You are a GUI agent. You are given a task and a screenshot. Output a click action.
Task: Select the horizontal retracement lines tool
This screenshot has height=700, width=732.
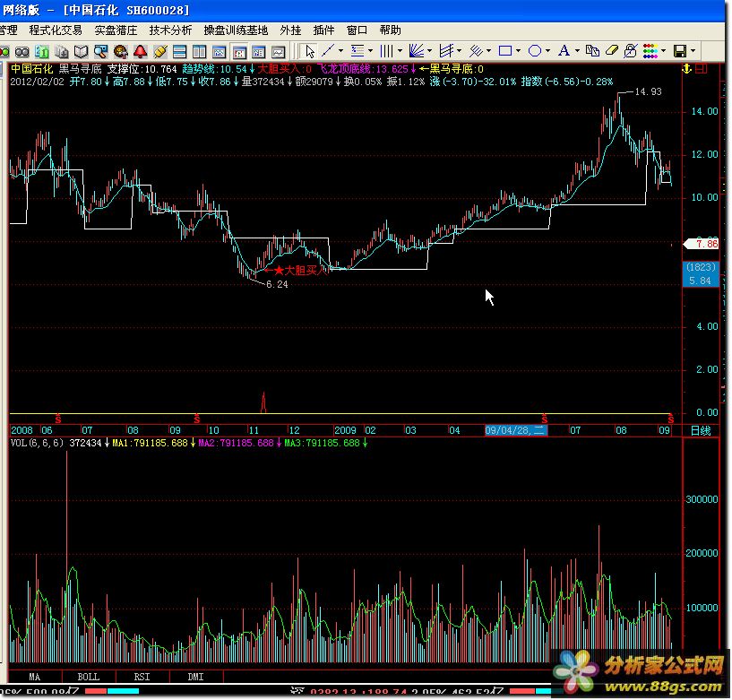[x=357, y=50]
